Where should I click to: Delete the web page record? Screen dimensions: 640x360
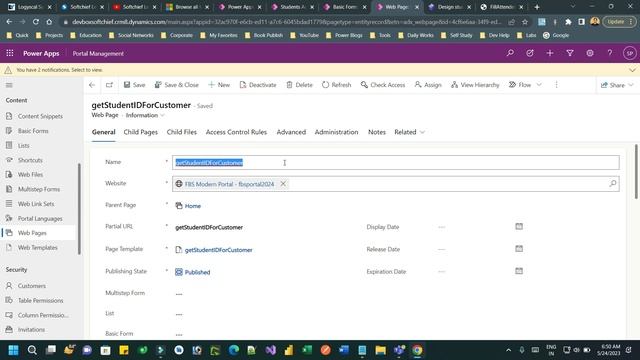[299, 85]
